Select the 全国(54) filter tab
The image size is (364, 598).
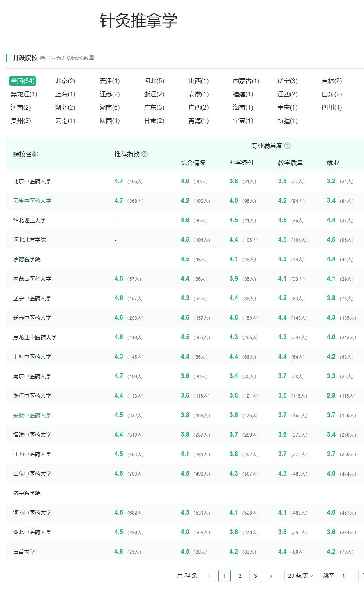click(22, 81)
